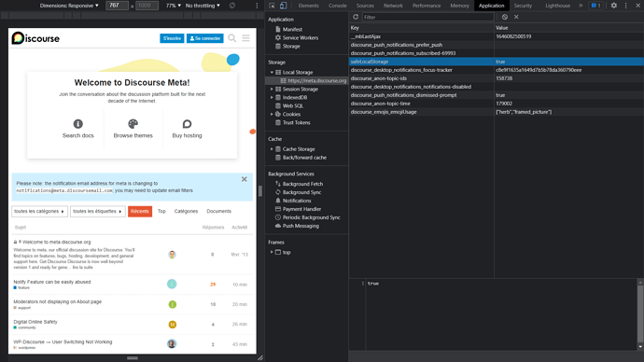Screen dimensions: 644x362
Task: Dismiss the notification email banner
Action: coord(244,179)
